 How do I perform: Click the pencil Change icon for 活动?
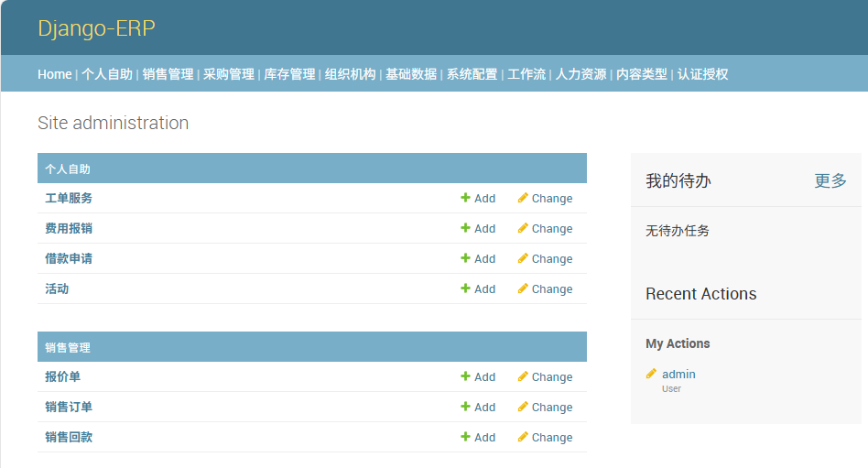[x=523, y=288]
